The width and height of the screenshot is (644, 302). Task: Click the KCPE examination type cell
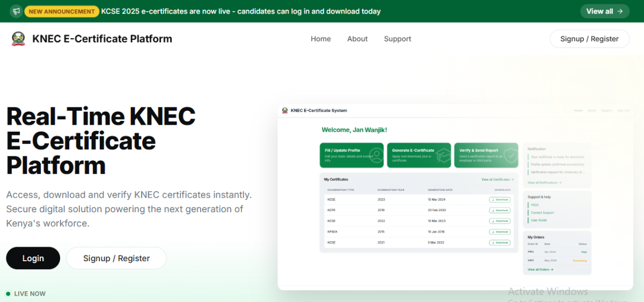point(331,210)
